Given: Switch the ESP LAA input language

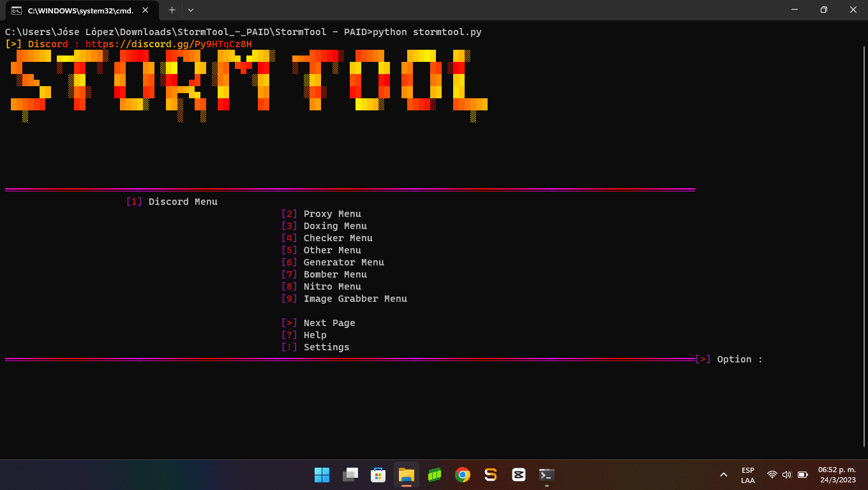Looking at the screenshot, I should click(x=748, y=475).
